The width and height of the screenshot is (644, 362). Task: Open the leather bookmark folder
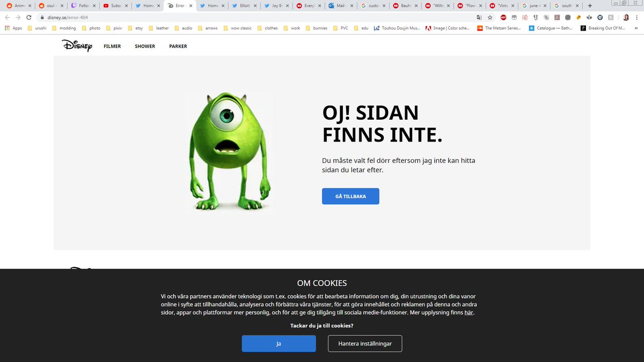tap(158, 28)
